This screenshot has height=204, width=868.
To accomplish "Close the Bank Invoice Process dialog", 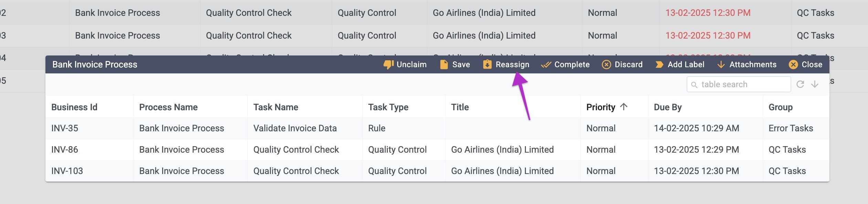I will click(x=793, y=64).
